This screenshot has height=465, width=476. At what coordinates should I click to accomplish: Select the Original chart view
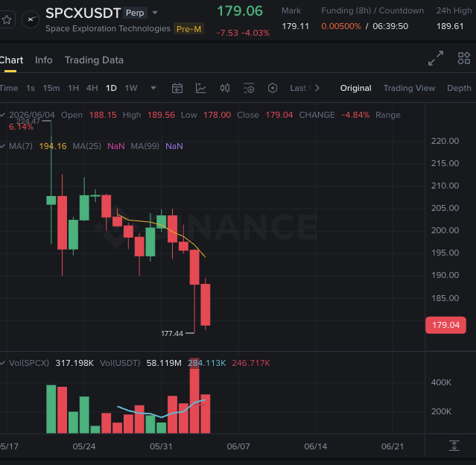point(355,88)
